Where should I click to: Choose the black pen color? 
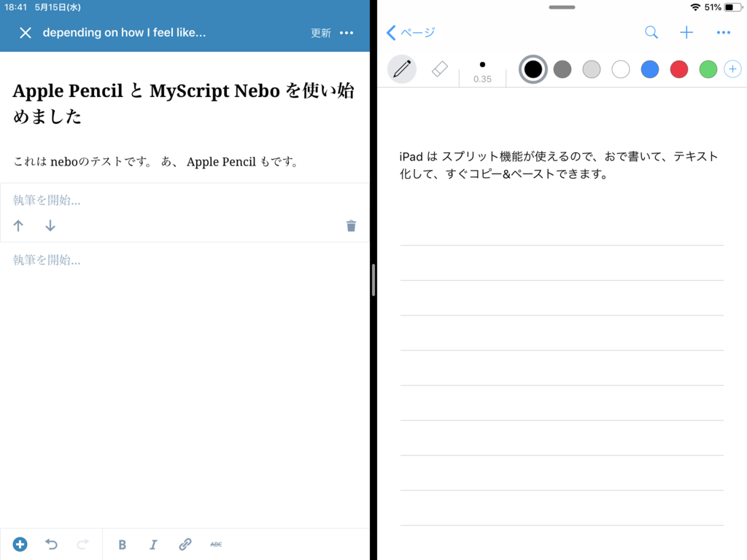coord(533,69)
